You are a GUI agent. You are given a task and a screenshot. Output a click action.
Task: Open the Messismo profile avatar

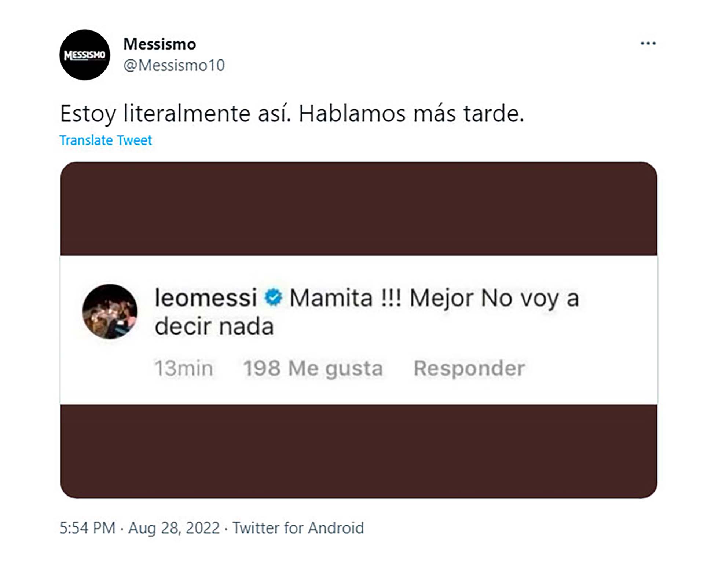pyautogui.click(x=85, y=55)
